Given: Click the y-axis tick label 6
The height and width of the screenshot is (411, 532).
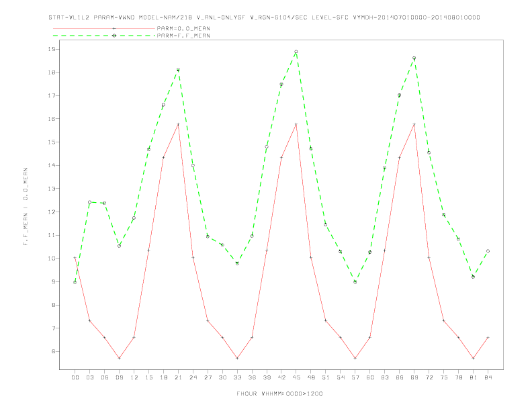Looking at the screenshot, I should click(53, 351).
